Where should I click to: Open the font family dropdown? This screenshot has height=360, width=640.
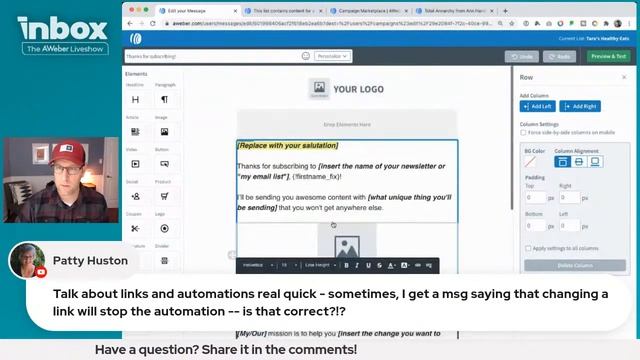[x=258, y=265]
